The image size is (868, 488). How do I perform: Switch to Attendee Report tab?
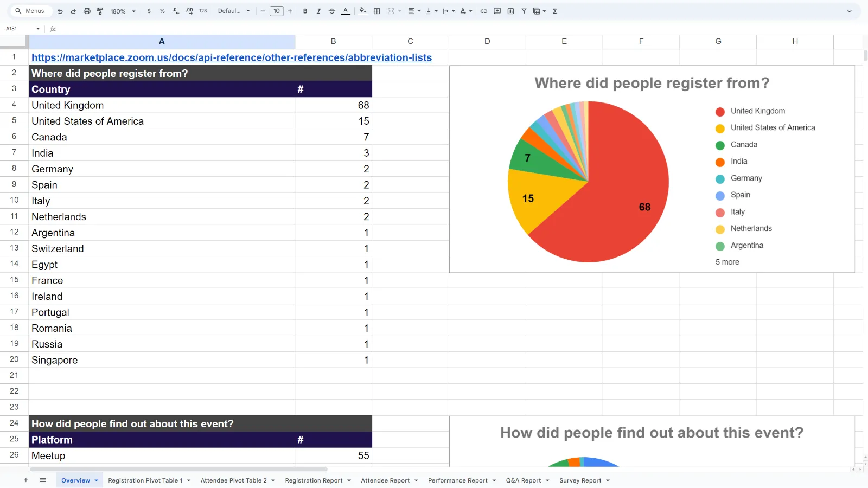385,480
